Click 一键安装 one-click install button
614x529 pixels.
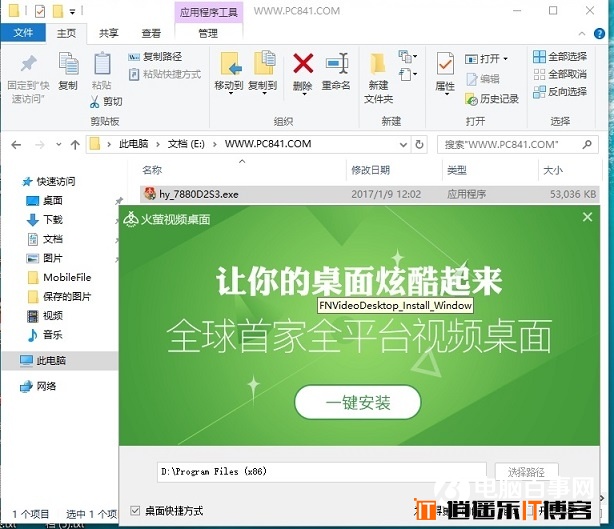tap(358, 403)
